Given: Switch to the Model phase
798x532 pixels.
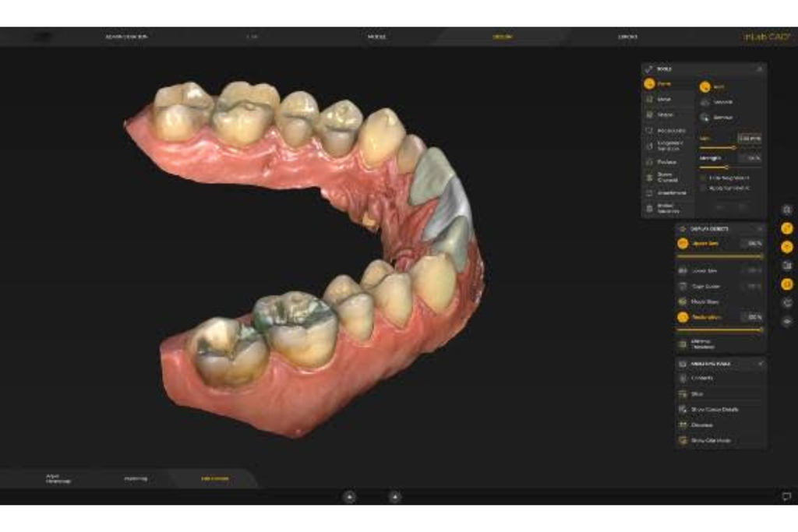Looking at the screenshot, I should point(376,37).
